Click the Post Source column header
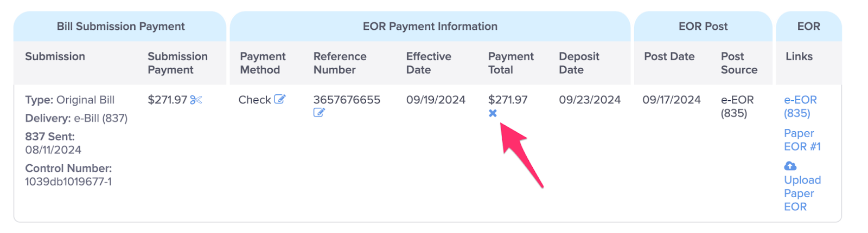This screenshot has height=233, width=868. point(739,63)
